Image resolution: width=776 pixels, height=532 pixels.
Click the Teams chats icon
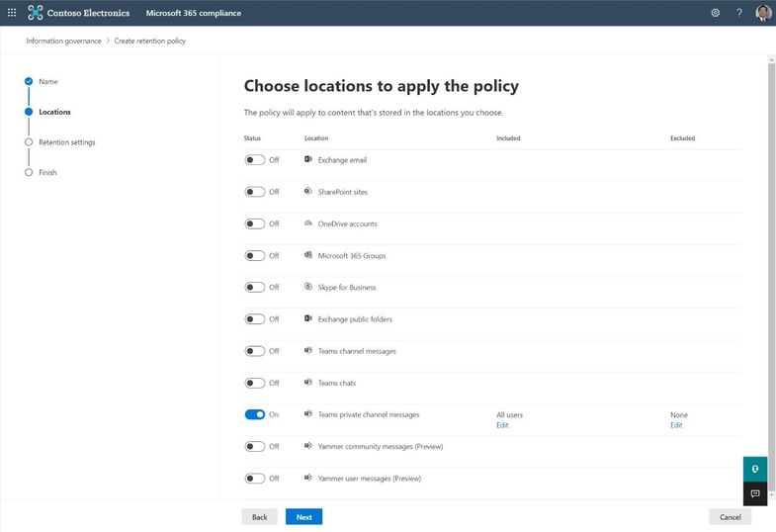tap(308, 382)
